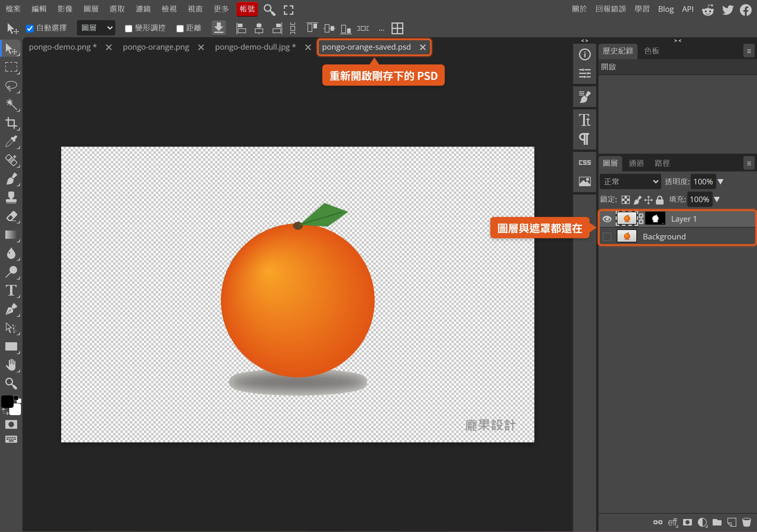The height and width of the screenshot is (532, 757).
Task: Open the 回報錯誤 link
Action: (x=611, y=9)
